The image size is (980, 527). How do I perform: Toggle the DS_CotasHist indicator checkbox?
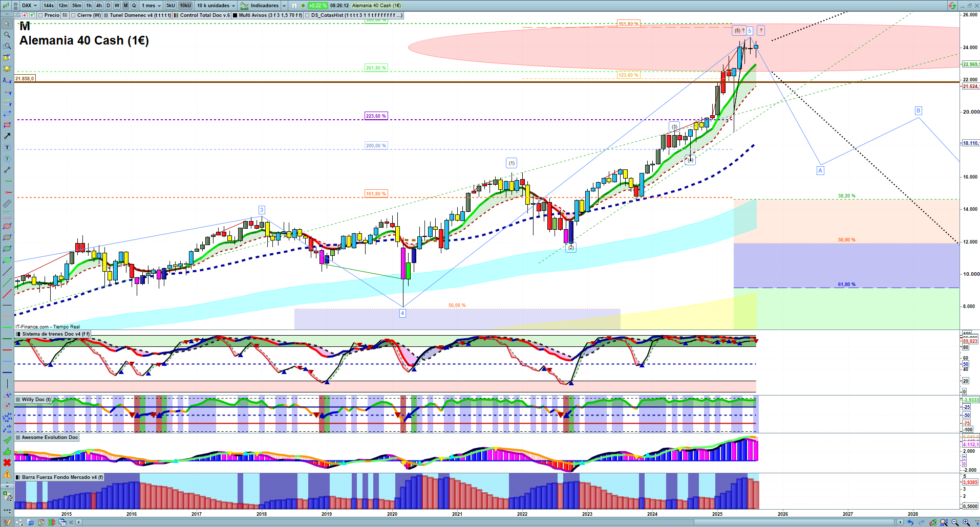click(307, 15)
